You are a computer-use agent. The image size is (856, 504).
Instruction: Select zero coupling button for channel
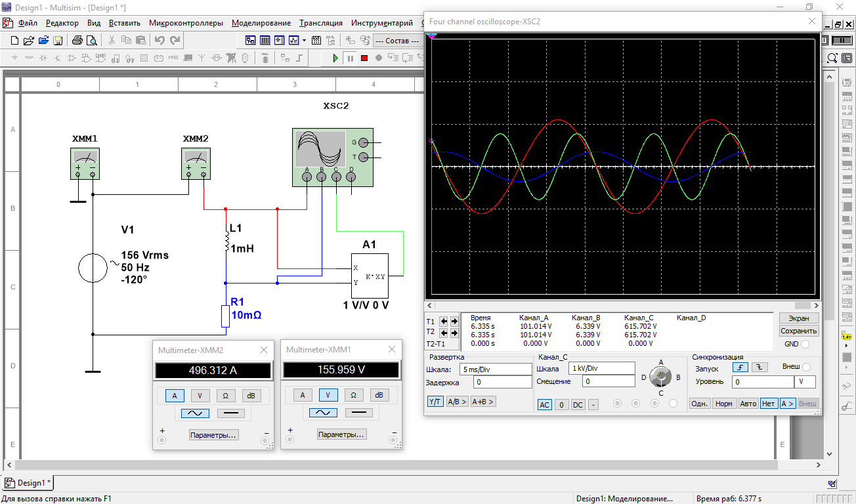(x=561, y=405)
